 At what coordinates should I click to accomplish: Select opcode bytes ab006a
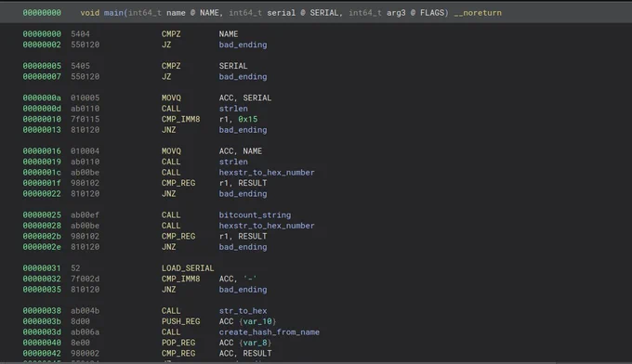[86, 332]
